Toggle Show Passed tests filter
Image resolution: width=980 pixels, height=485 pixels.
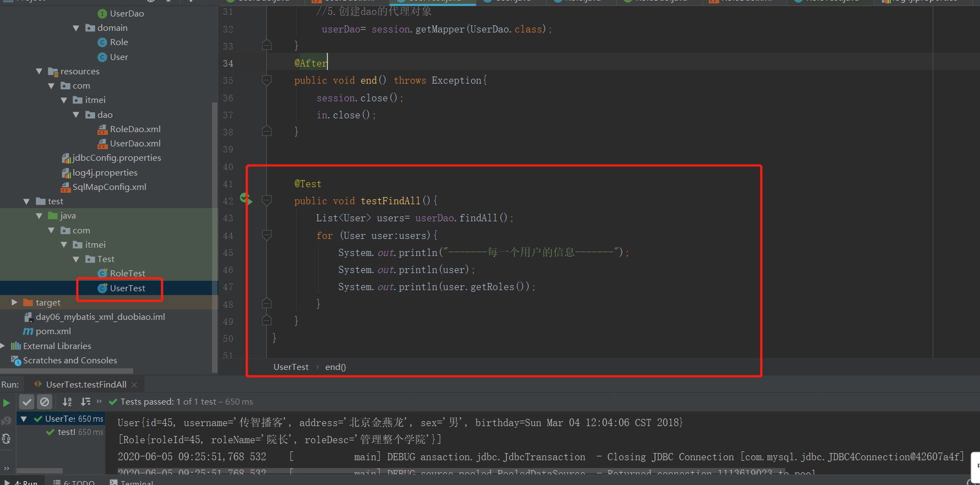point(27,402)
